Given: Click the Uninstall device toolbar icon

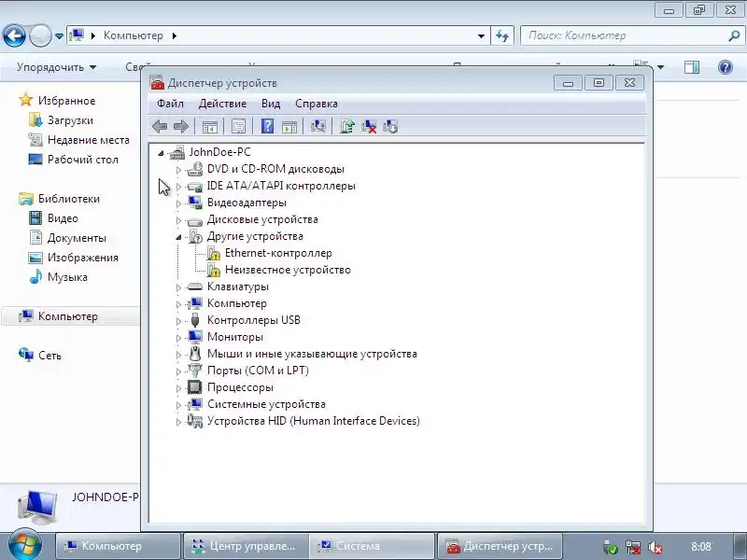Looking at the screenshot, I should pos(369,127).
